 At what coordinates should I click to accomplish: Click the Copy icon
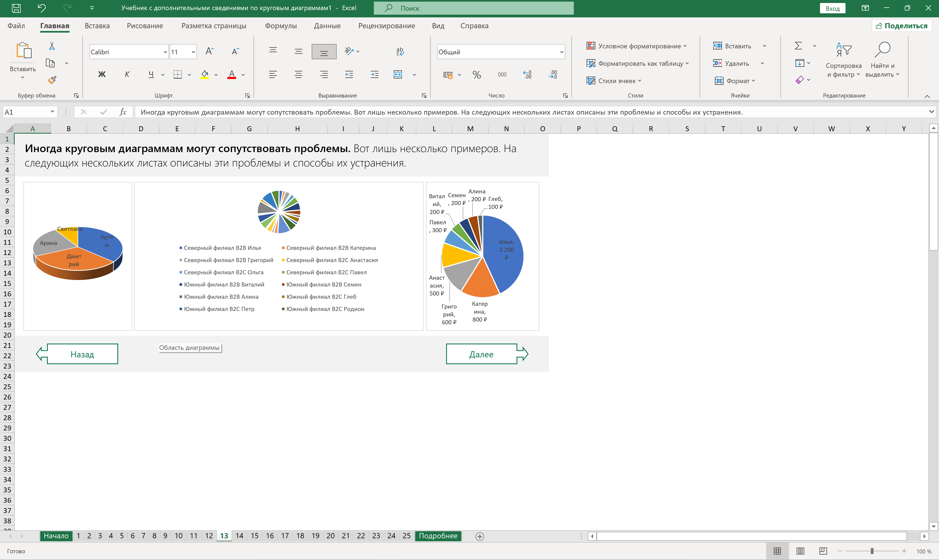50,63
